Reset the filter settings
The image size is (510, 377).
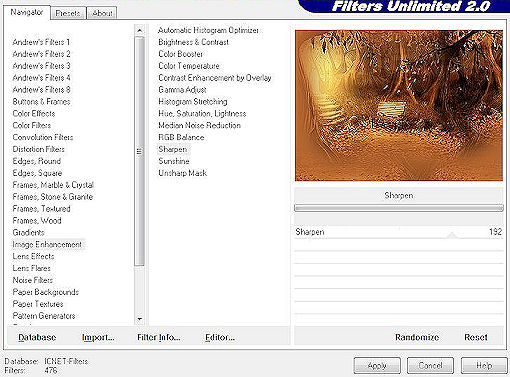476,337
